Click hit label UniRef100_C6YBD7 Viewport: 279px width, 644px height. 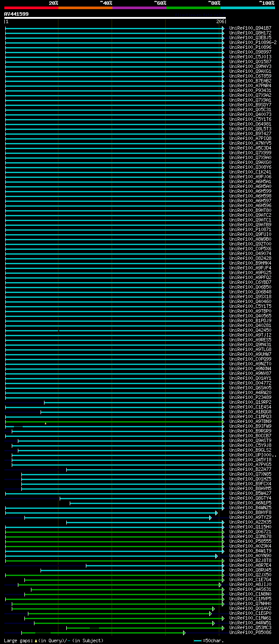(250, 282)
